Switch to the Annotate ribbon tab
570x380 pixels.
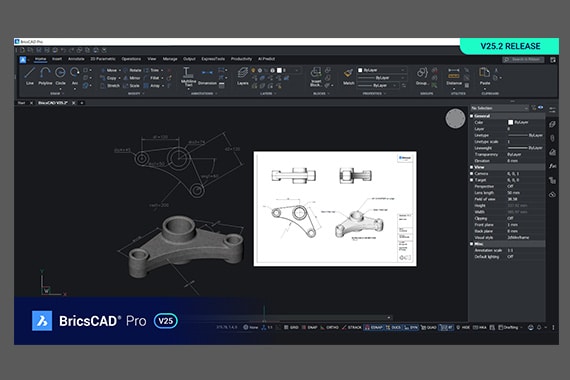76,59
